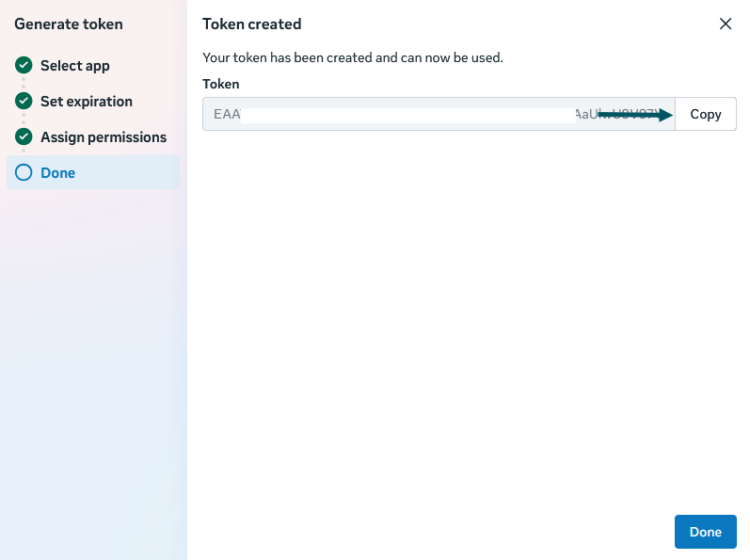The width and height of the screenshot is (750, 560).
Task: Click green checkmark beside Assign permissions
Action: (x=24, y=136)
